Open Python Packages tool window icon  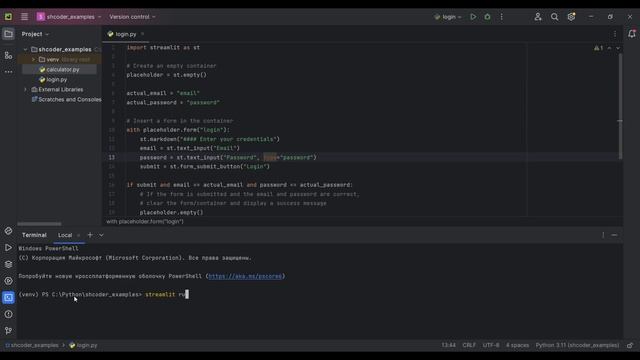(8, 231)
